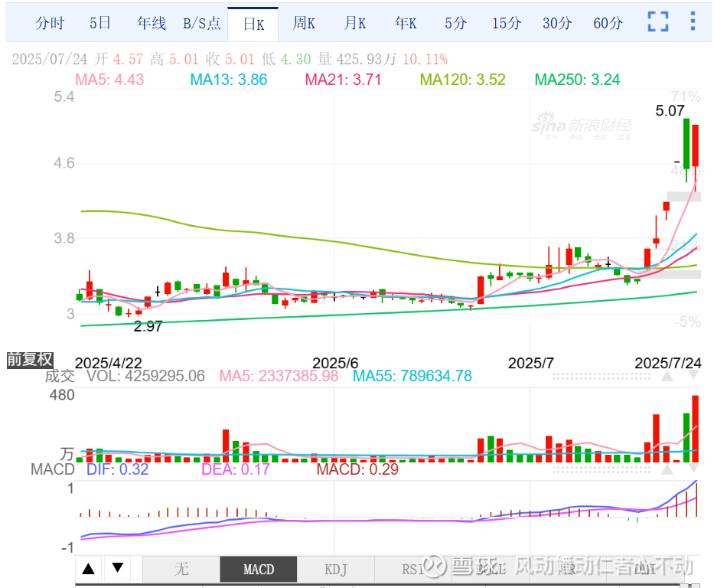Image resolution: width=714 pixels, height=588 pixels.
Task: Open the 60分 interval tab
Action: 608,23
